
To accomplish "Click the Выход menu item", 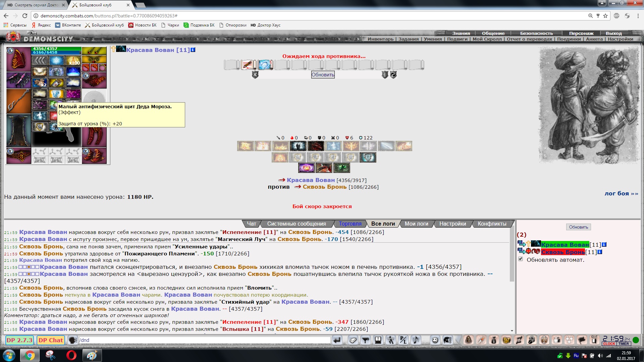I will coord(613,33).
